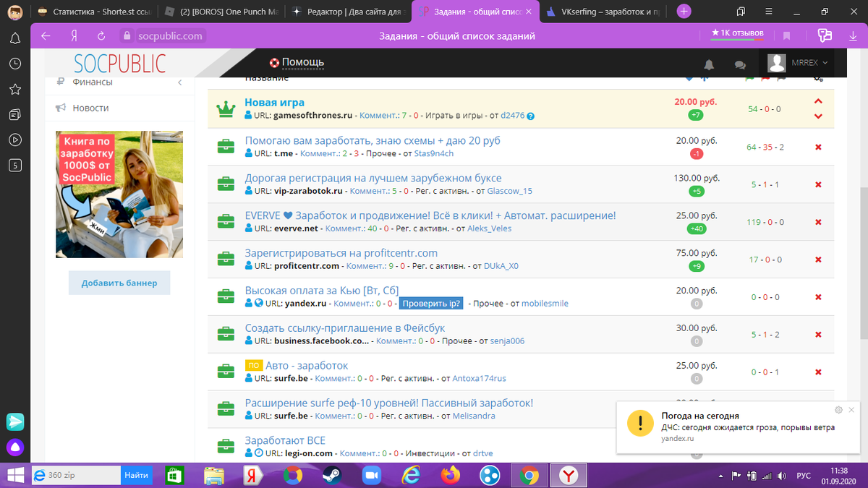The image size is (868, 488).
Task: Open author link Aleks_Veles
Action: (489, 228)
